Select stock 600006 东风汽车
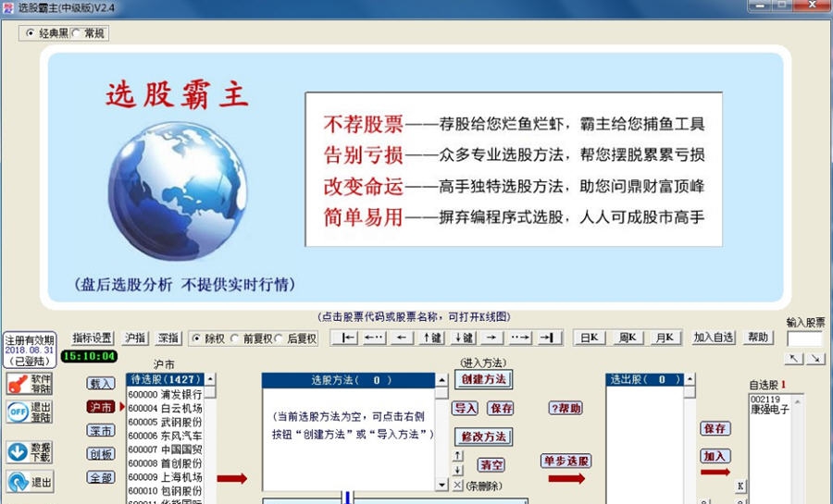833x504 pixels. click(x=166, y=436)
